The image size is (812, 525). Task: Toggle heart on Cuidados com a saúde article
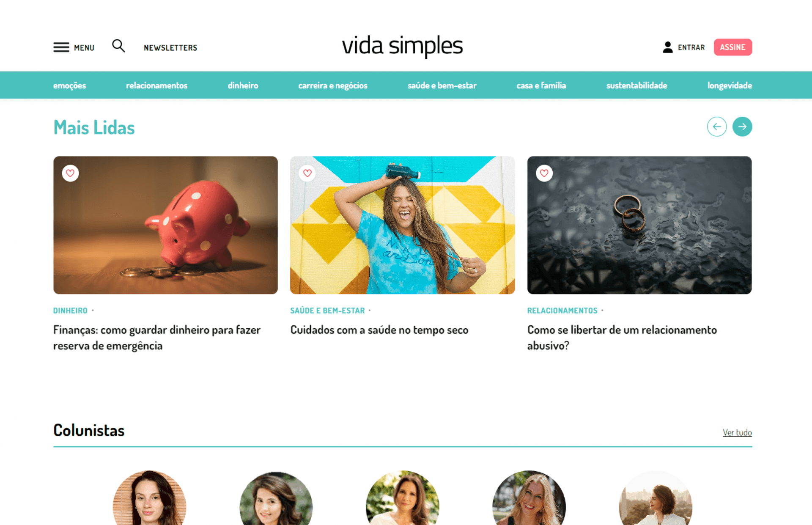[307, 173]
